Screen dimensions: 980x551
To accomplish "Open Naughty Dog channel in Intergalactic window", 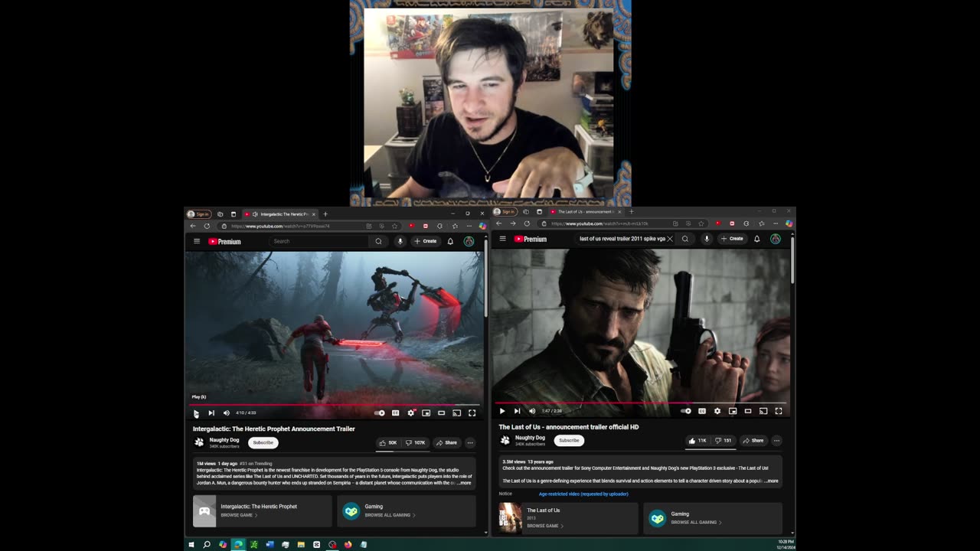I will click(224, 440).
